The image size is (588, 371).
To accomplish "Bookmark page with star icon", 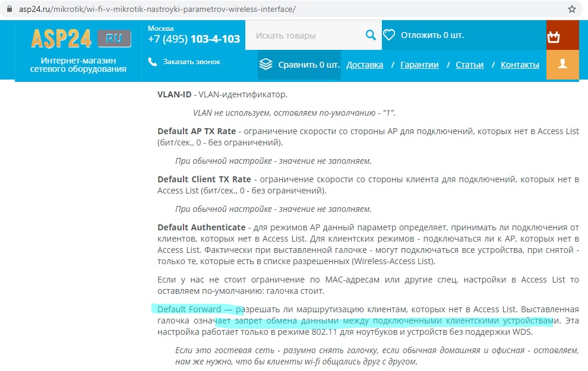I will pos(571,9).
